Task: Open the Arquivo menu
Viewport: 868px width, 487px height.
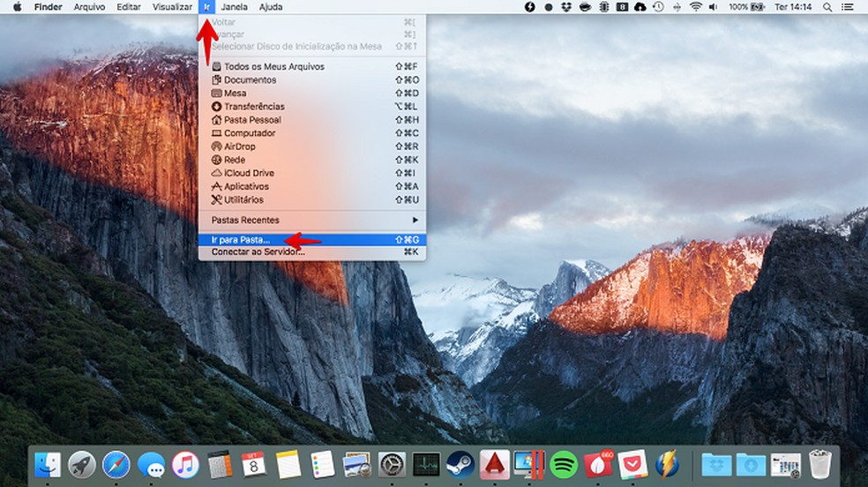Action: click(89, 7)
